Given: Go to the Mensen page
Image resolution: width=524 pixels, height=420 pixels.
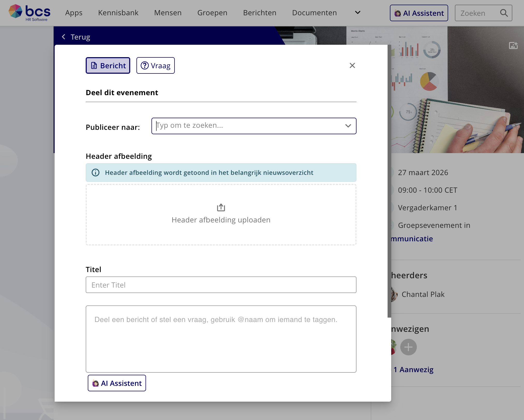Looking at the screenshot, I should pyautogui.click(x=168, y=13).
